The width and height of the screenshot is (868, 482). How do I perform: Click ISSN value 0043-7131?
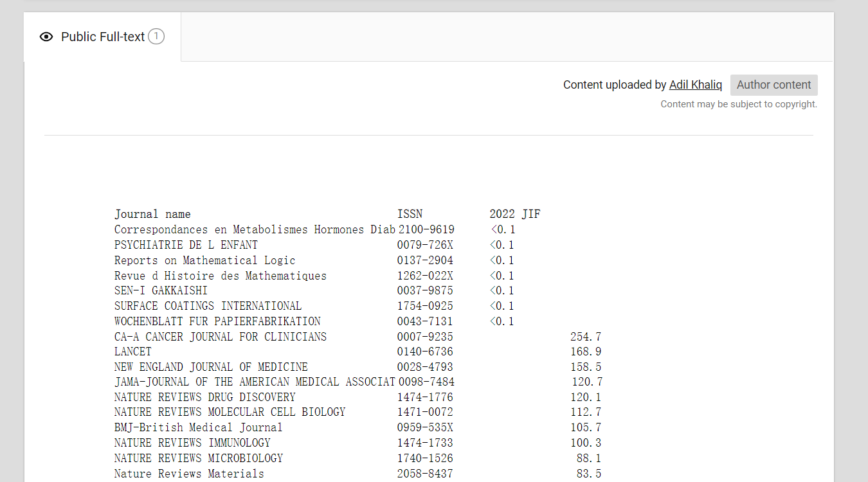[x=425, y=321]
